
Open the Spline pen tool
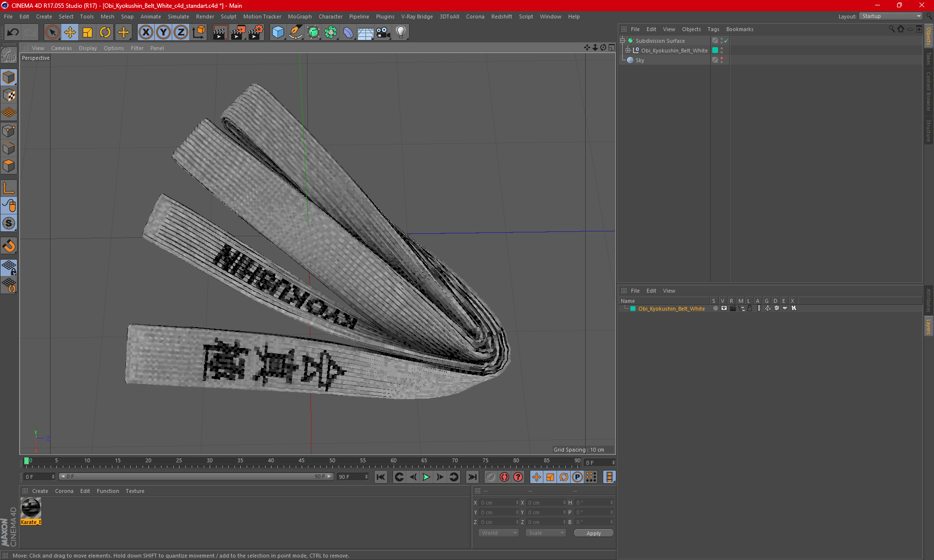coord(296,33)
